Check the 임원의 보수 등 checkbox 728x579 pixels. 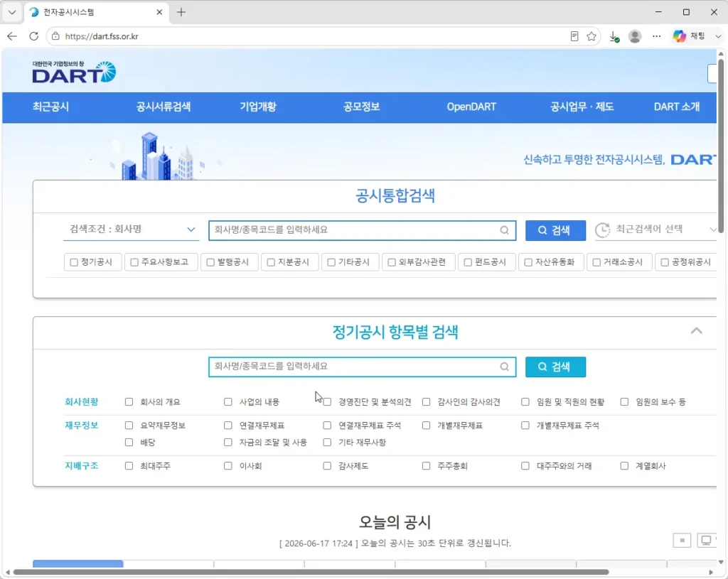click(x=624, y=402)
